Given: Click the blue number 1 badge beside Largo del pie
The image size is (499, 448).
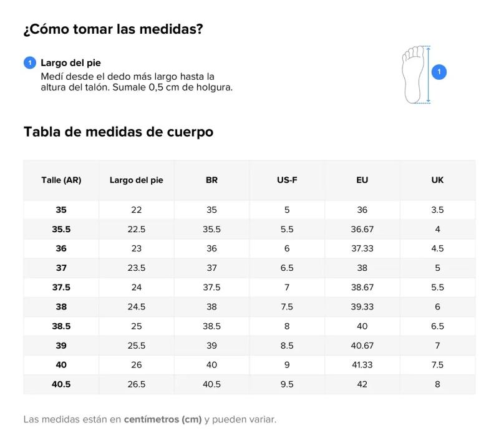Looking at the screenshot, I should (x=30, y=63).
